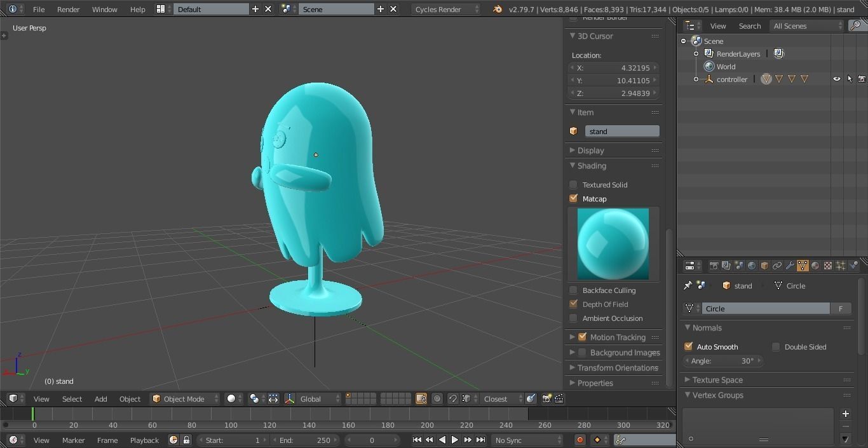868x448 pixels.
Task: Click the item name field 'stand'
Action: (622, 131)
